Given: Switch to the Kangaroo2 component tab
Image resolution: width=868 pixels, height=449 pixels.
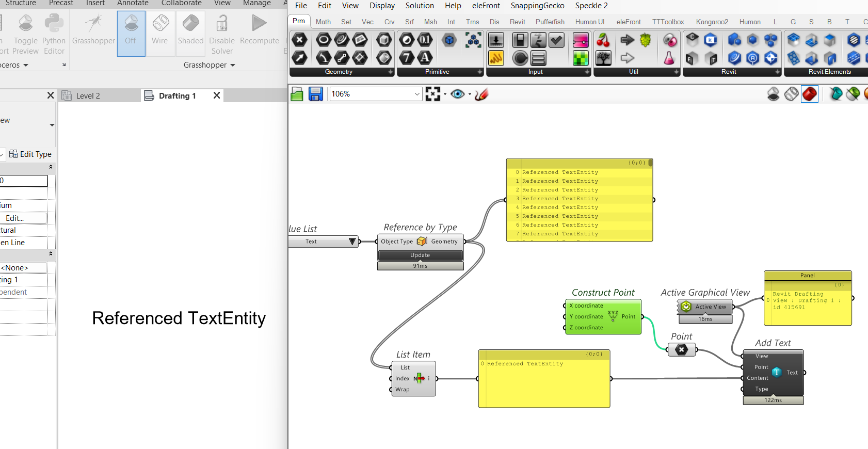Looking at the screenshot, I should 712,22.
